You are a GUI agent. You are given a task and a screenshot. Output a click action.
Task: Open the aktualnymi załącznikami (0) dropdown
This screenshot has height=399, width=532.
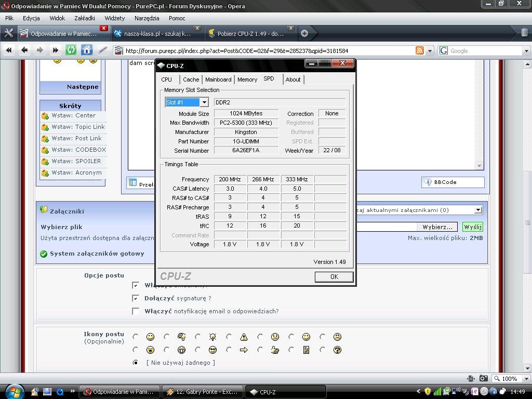[478, 210]
